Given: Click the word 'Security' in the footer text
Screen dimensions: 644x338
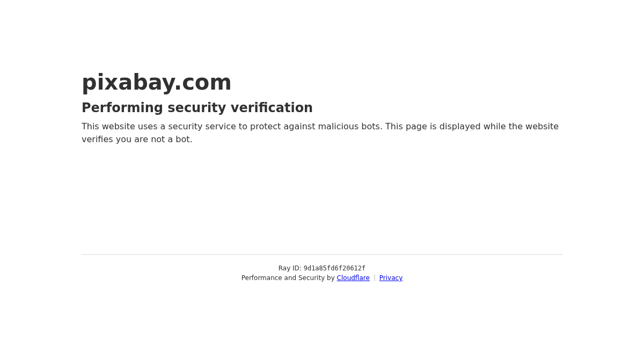Looking at the screenshot, I should tap(312, 278).
